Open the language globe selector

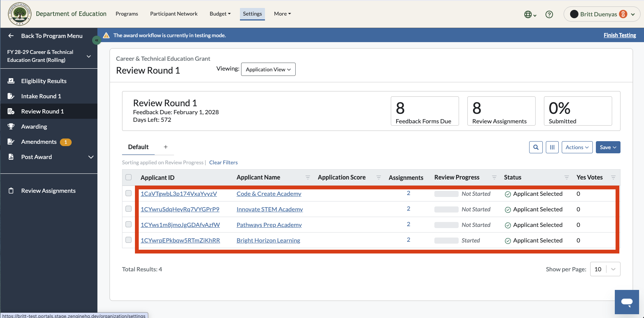point(530,14)
